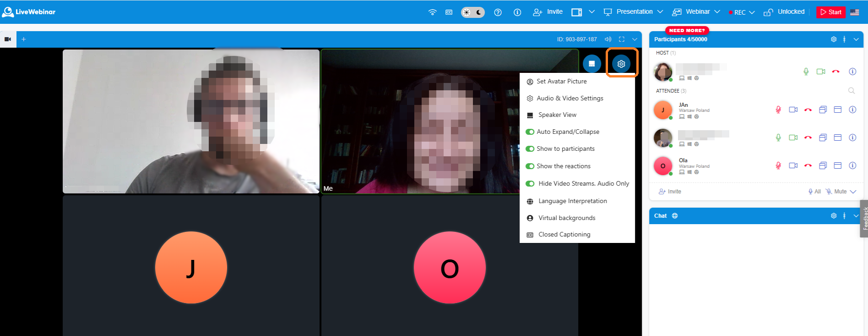The height and width of the screenshot is (336, 868).
Task: Select Virtual backgrounds menu item
Action: [x=566, y=218]
